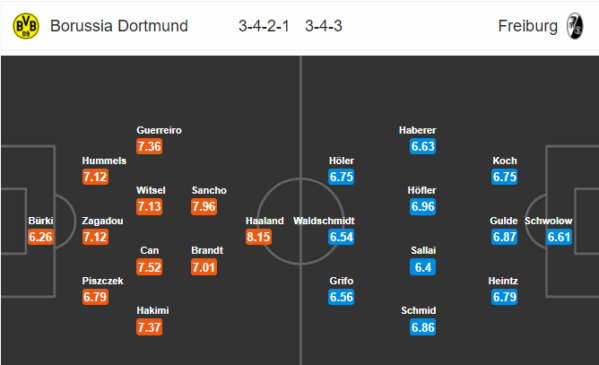
Task: Click the 3-4-3 formation text
Action: click(324, 26)
